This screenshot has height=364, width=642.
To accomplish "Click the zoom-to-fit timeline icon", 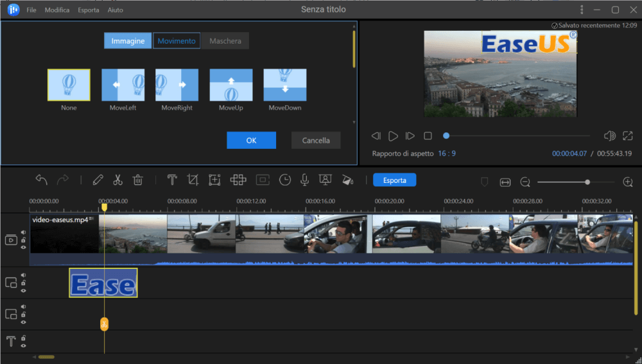I will (x=505, y=182).
